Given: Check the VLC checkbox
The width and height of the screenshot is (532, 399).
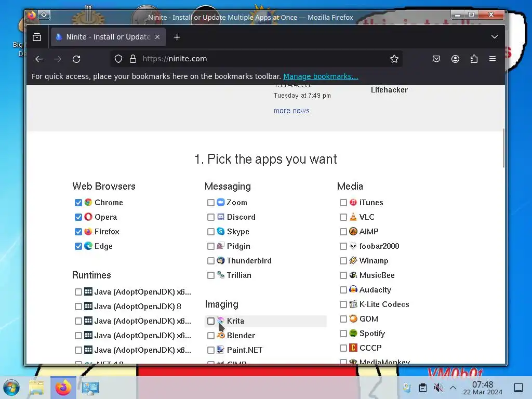Looking at the screenshot, I should 343,217.
